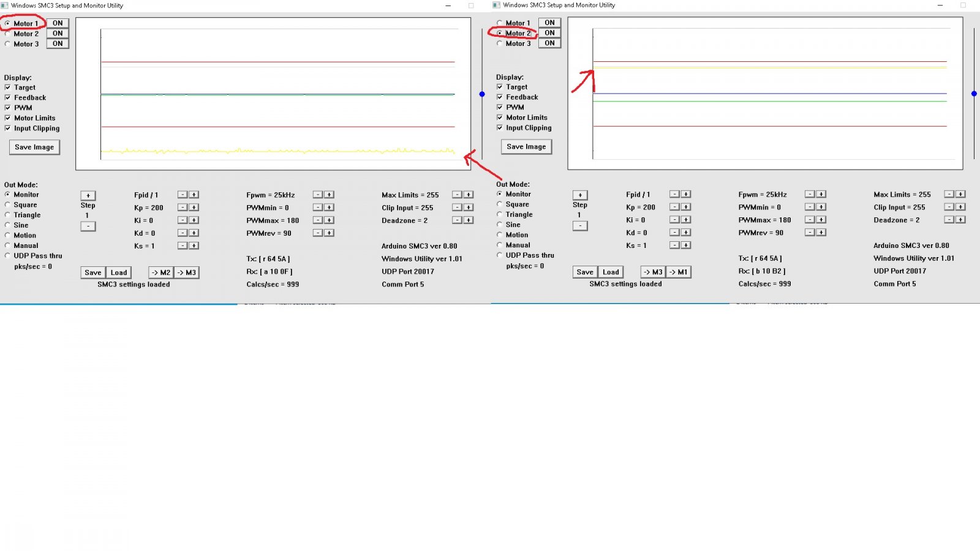
Task: Select Sine out mode in right window
Action: pyautogui.click(x=500, y=225)
